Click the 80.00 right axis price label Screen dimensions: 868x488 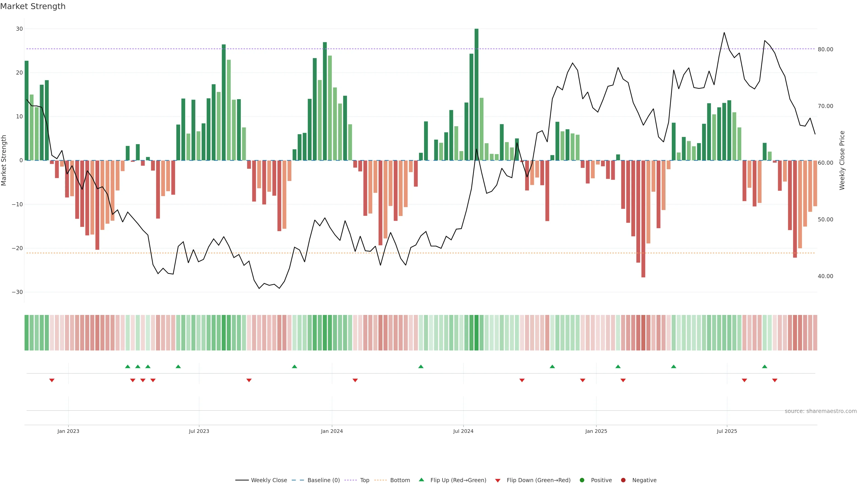tap(825, 49)
